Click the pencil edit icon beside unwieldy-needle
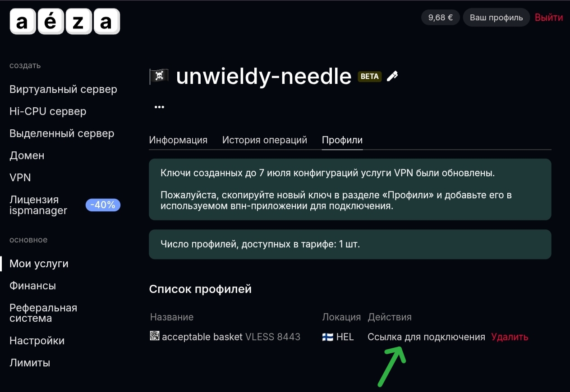 [x=392, y=76]
